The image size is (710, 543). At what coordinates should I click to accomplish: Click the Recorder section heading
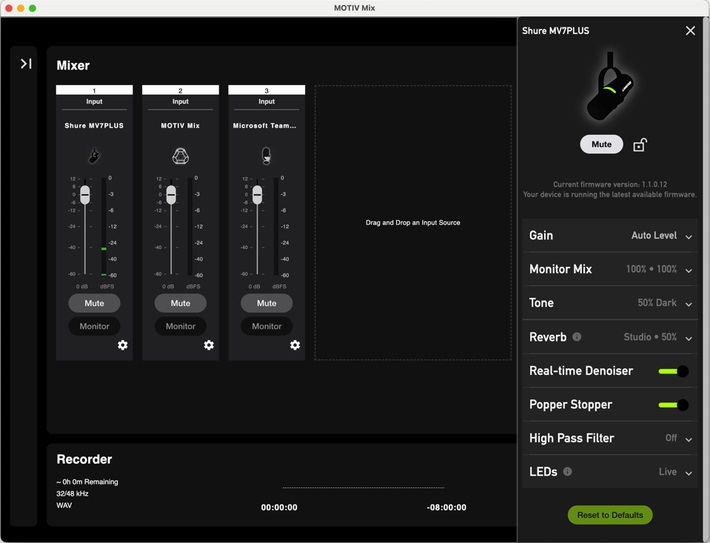pos(84,459)
